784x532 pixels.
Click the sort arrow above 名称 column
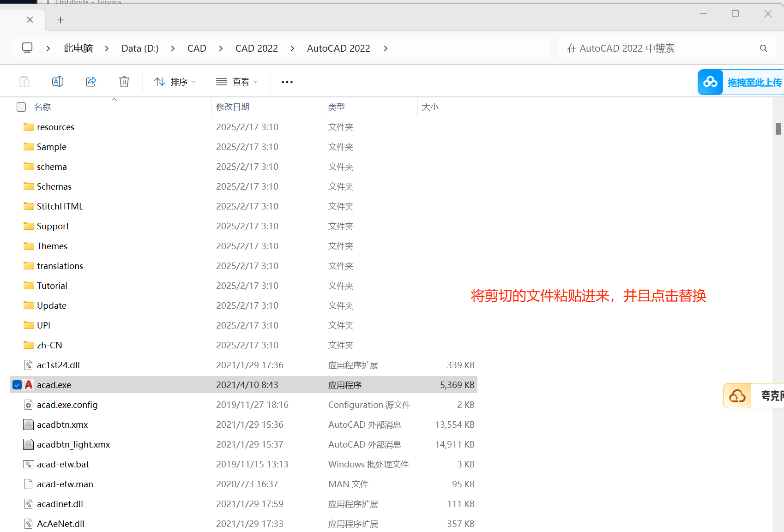point(114,99)
